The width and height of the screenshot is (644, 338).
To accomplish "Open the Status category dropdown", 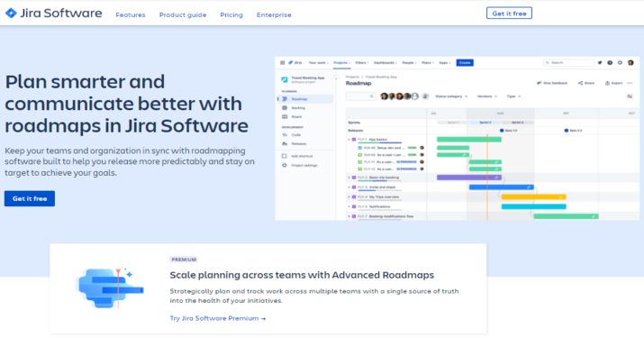I will 451,96.
